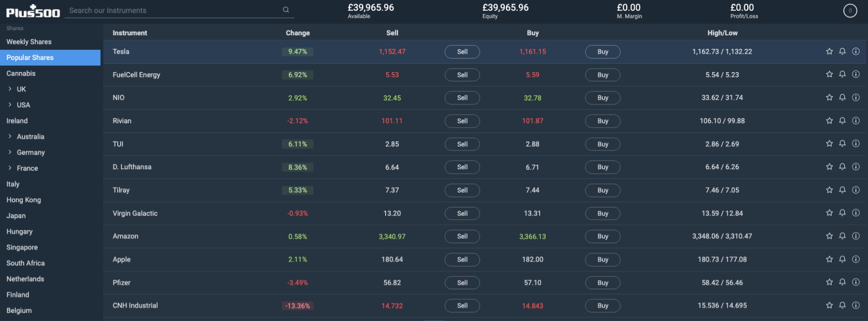Set alert bell for FuelCell Energy
The width and height of the screenshot is (868, 321).
[x=842, y=74]
